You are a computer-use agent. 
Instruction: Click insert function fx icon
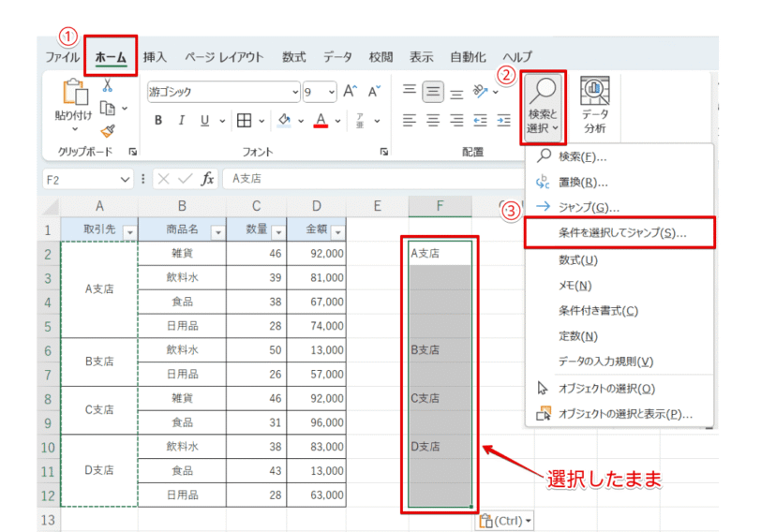[x=207, y=179]
